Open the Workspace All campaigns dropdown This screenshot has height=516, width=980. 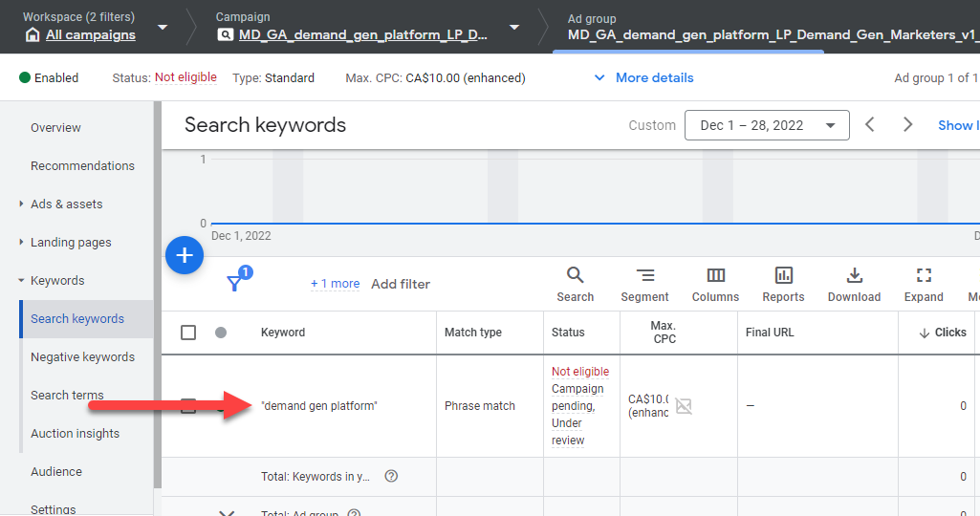pyautogui.click(x=162, y=27)
